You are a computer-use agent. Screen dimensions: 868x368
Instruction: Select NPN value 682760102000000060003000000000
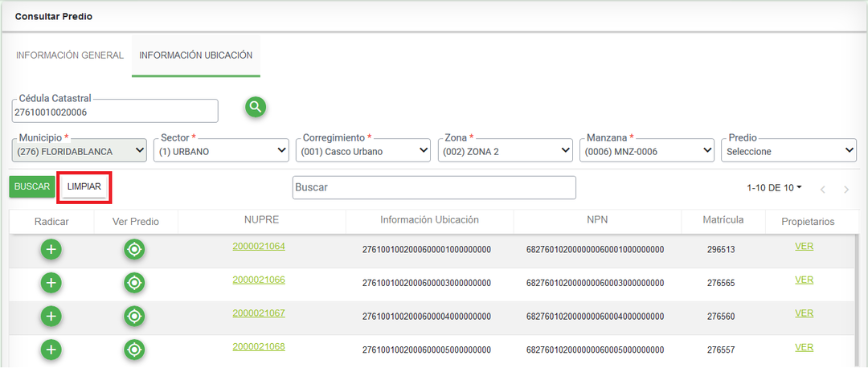tap(595, 284)
